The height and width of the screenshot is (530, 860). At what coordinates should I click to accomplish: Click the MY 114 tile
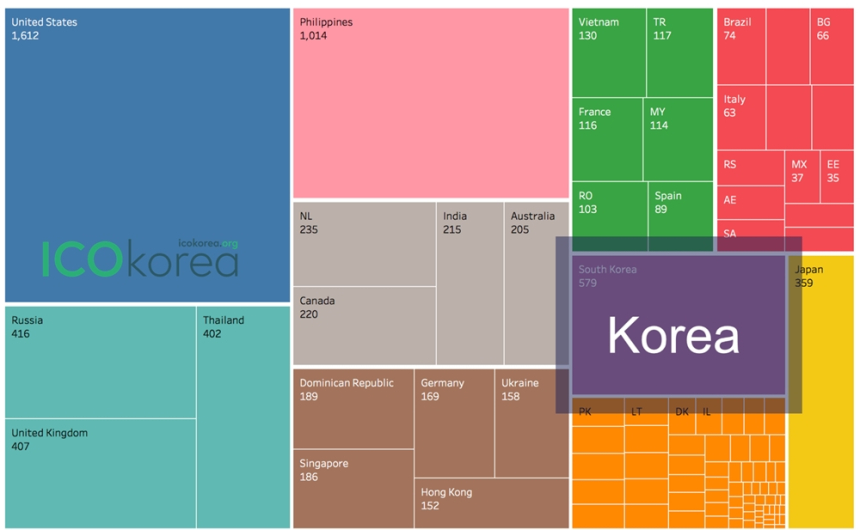678,139
